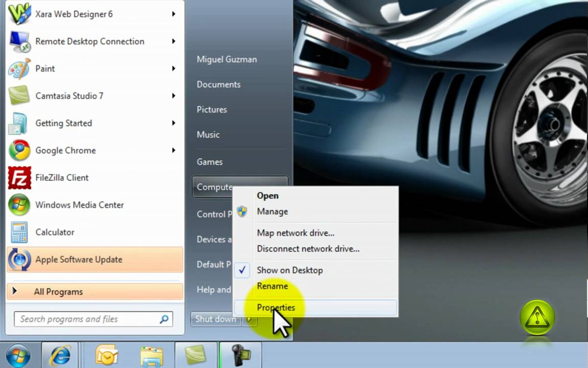This screenshot has width=588, height=368.
Task: Click the Shut down button
Action: 216,319
